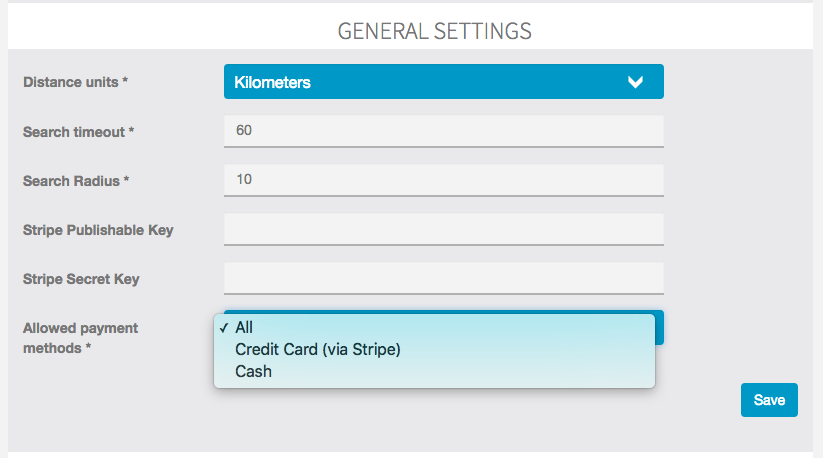The image size is (823, 458).
Task: Click the Search timeout label
Action: tap(78, 132)
